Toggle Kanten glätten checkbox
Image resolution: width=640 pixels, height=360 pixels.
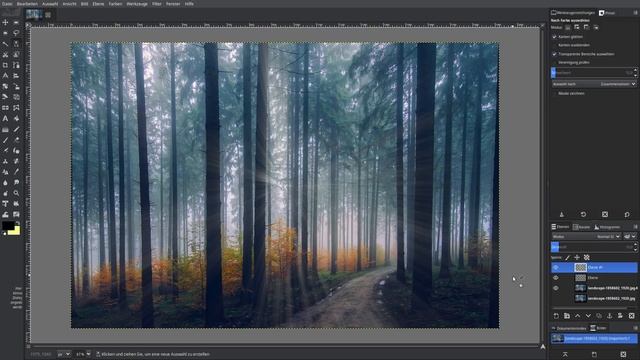coord(554,37)
